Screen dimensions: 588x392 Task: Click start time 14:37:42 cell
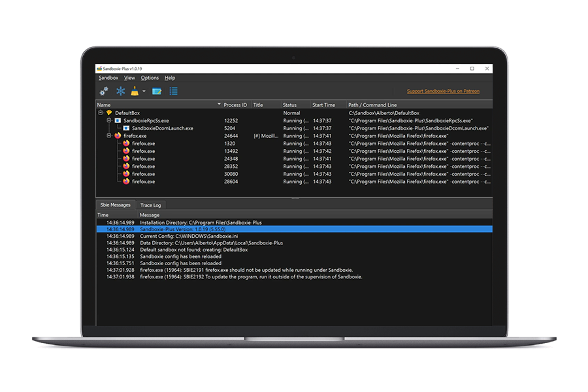click(x=322, y=151)
